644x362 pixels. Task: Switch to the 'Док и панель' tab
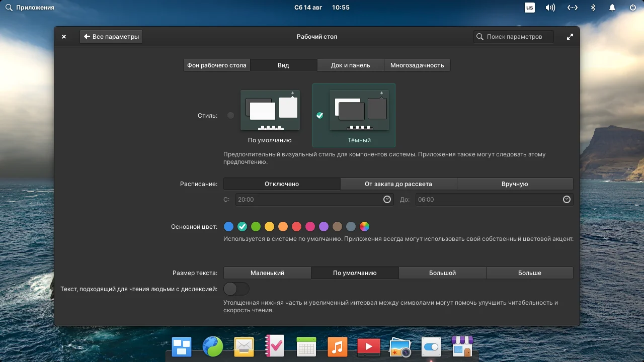pos(350,65)
